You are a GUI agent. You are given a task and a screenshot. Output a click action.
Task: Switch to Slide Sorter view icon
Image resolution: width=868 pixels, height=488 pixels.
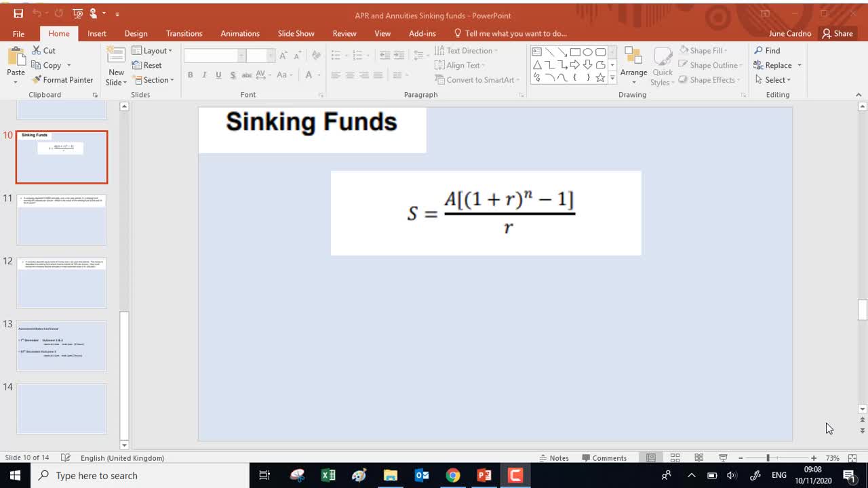pos(675,458)
